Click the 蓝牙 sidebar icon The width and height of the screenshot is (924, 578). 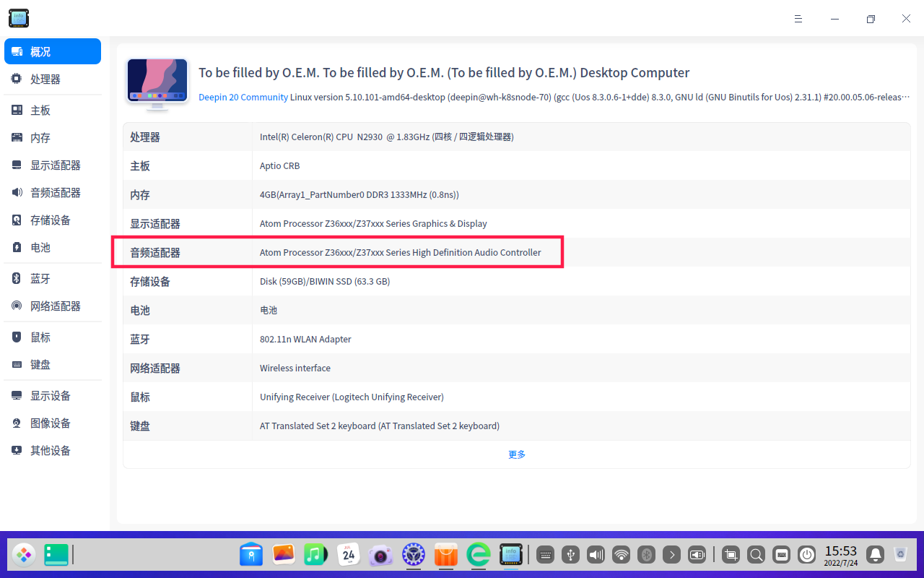point(17,278)
